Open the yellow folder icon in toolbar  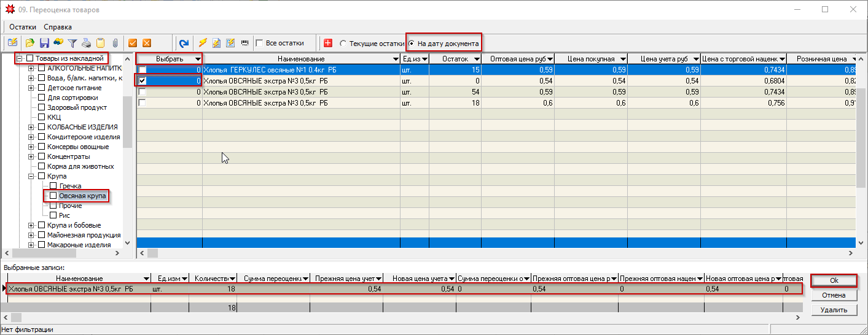click(x=29, y=43)
